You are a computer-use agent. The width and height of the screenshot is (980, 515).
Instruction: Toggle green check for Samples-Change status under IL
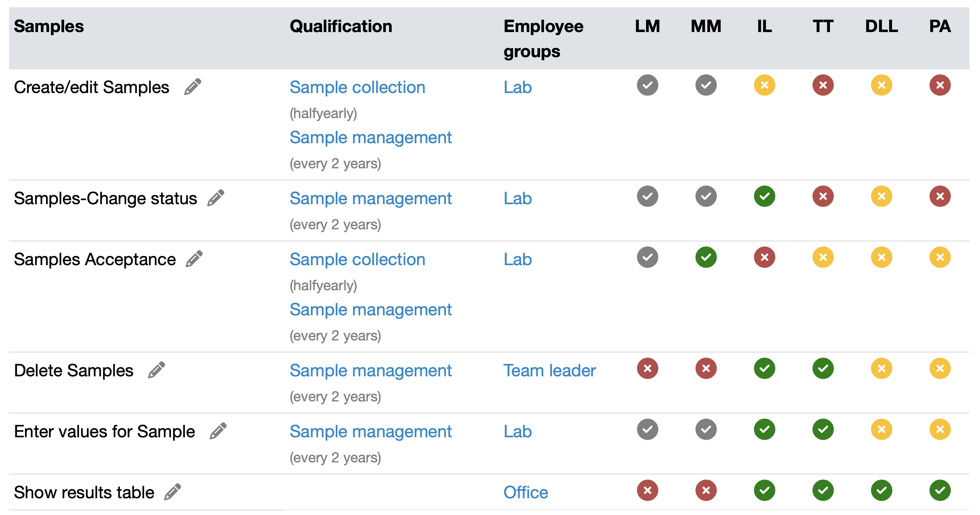[764, 197]
